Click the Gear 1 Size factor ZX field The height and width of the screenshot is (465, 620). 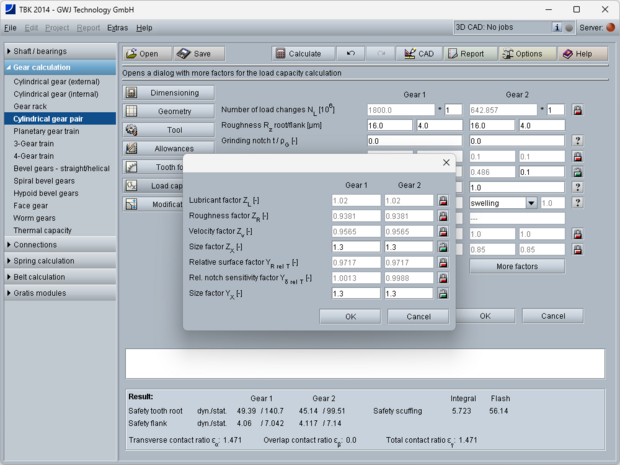(x=355, y=247)
